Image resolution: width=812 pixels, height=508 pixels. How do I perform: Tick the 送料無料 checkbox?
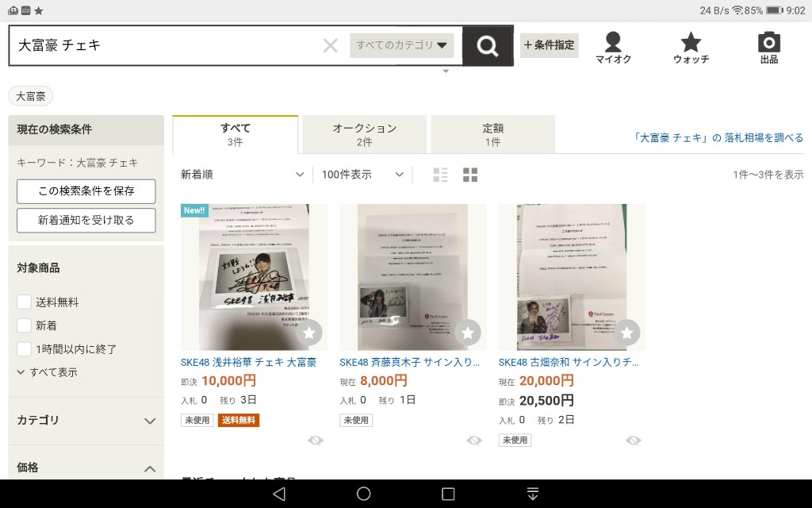[x=24, y=302]
